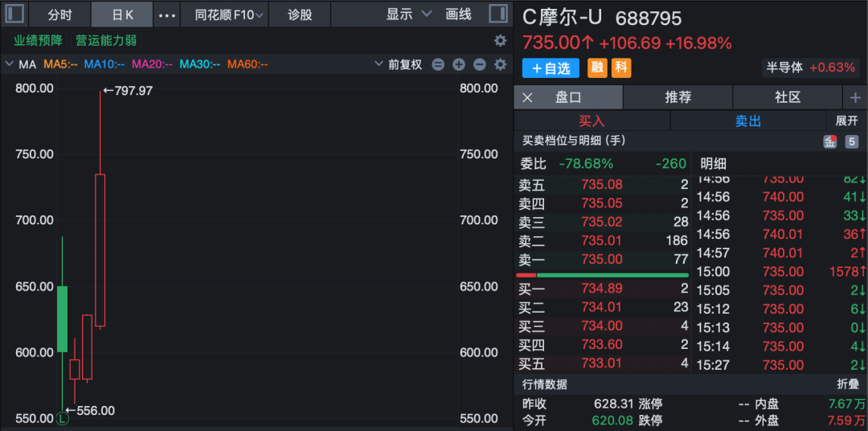868x431 pixels.
Task: Click the 诊股 stock diagnosis button
Action: [x=300, y=14]
